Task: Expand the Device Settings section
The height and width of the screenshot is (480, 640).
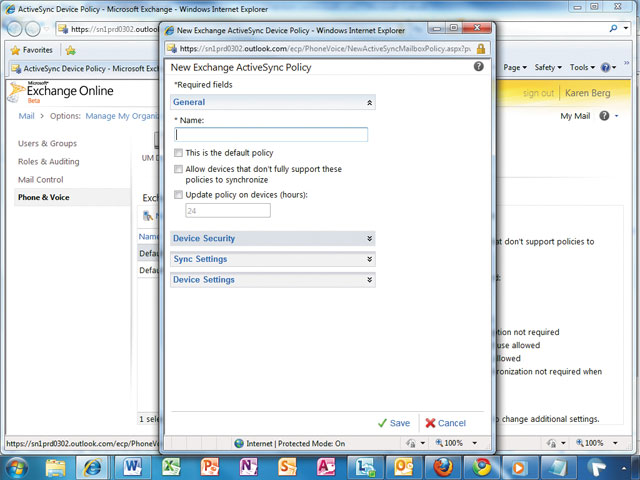Action: click(x=272, y=280)
